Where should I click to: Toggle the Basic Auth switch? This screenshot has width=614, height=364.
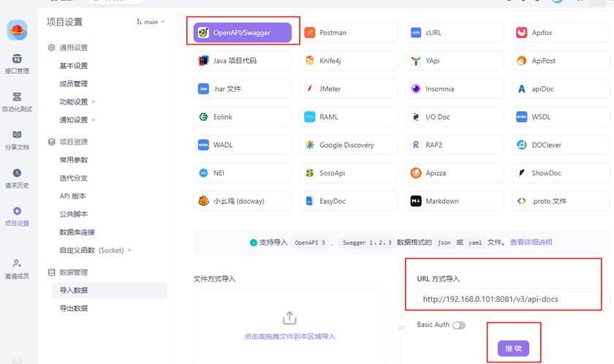(x=459, y=325)
